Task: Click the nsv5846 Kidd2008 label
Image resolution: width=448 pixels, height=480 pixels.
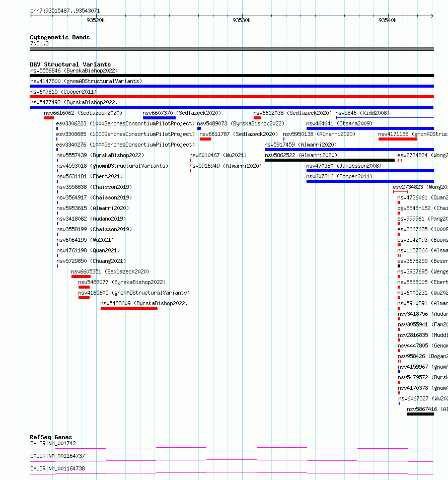Action: (362, 113)
